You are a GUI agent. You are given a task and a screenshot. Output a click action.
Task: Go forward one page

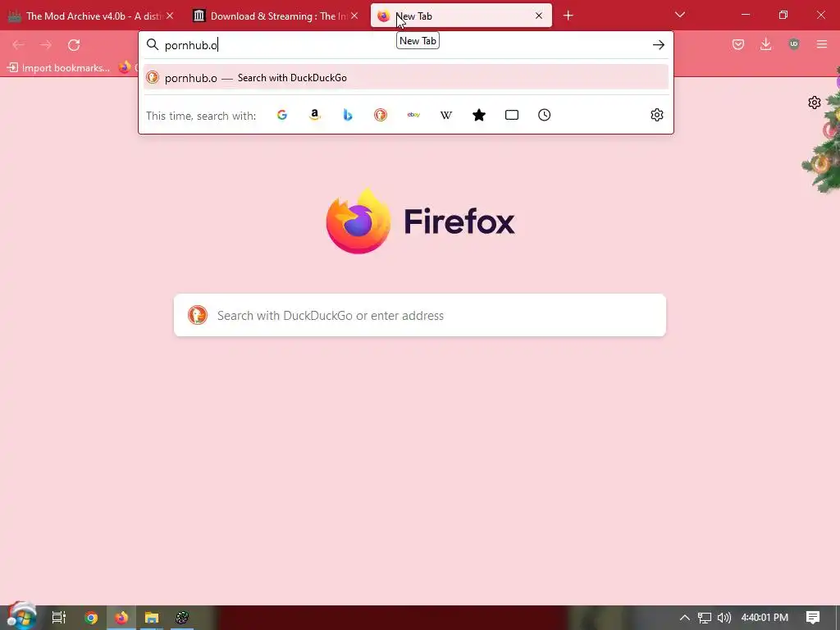46,45
